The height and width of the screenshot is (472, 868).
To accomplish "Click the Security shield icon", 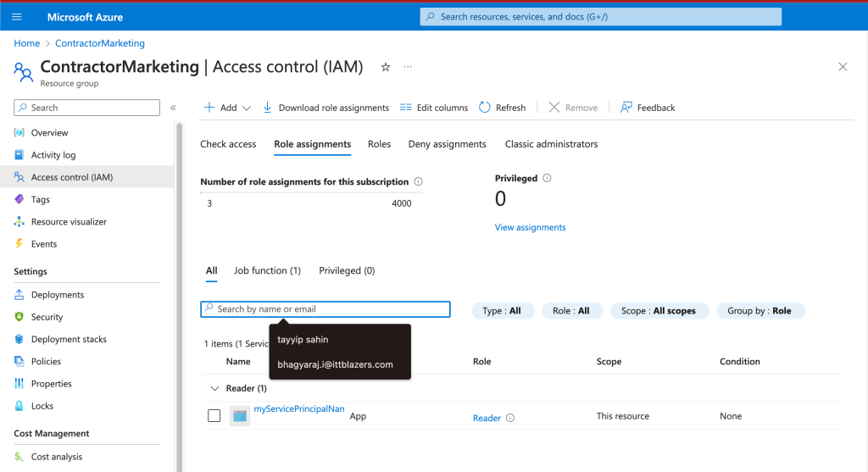I will tap(19, 317).
